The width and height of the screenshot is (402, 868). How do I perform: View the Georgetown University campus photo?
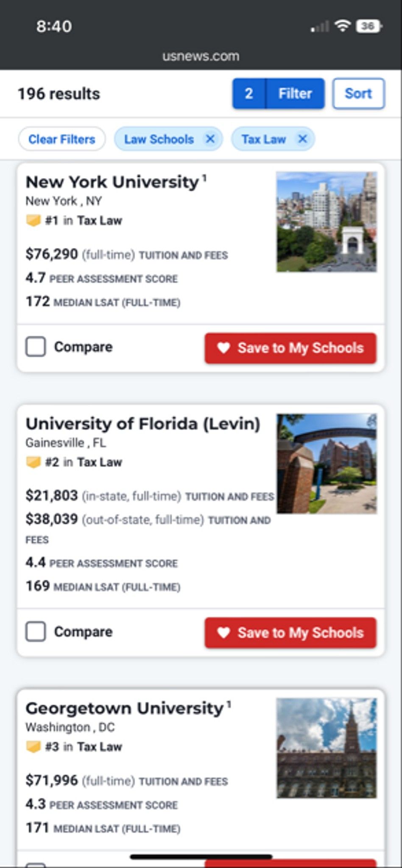point(327,748)
